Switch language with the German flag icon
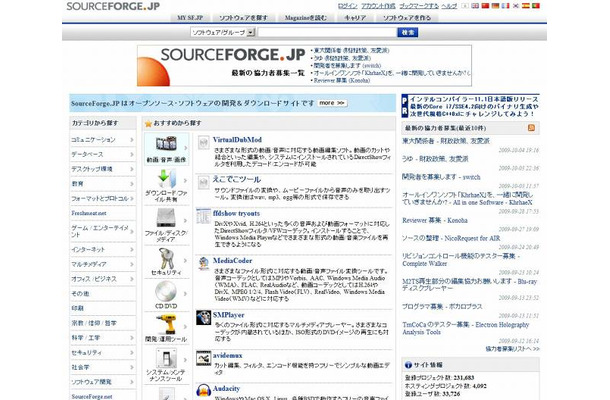This screenshot has width=610, height=400. (495, 6)
